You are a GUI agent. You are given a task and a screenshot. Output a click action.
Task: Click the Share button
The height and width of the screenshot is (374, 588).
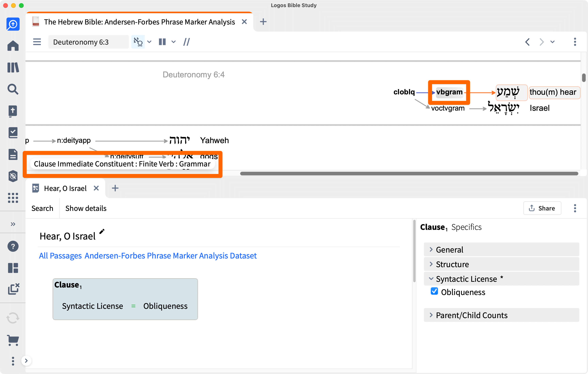[x=542, y=208]
